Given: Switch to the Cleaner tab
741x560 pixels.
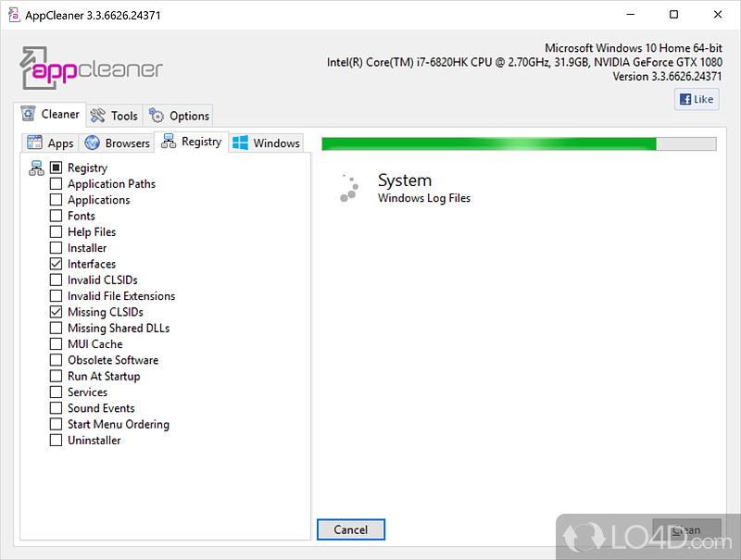Looking at the screenshot, I should [x=50, y=114].
